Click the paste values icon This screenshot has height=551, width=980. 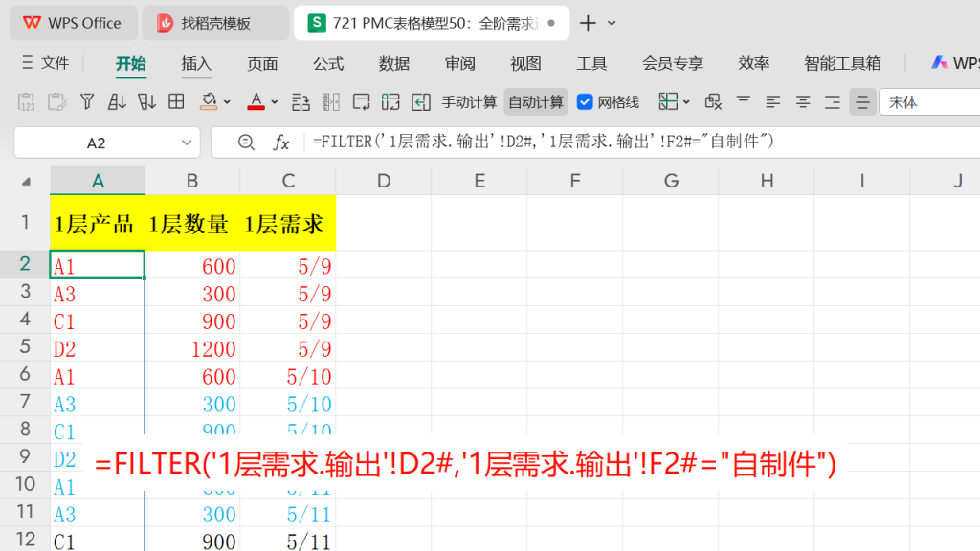coord(26,101)
